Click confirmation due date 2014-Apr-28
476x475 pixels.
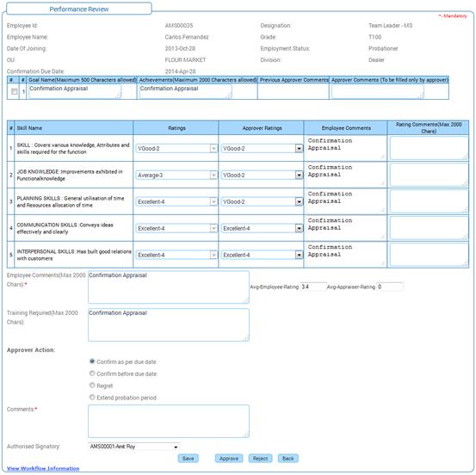click(x=180, y=71)
